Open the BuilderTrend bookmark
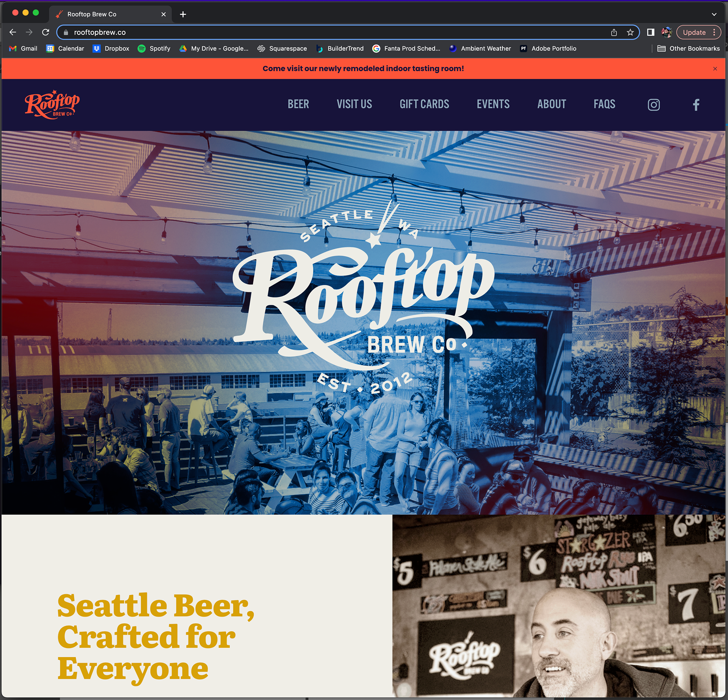Screen dimensions: 728x700 click(x=340, y=49)
